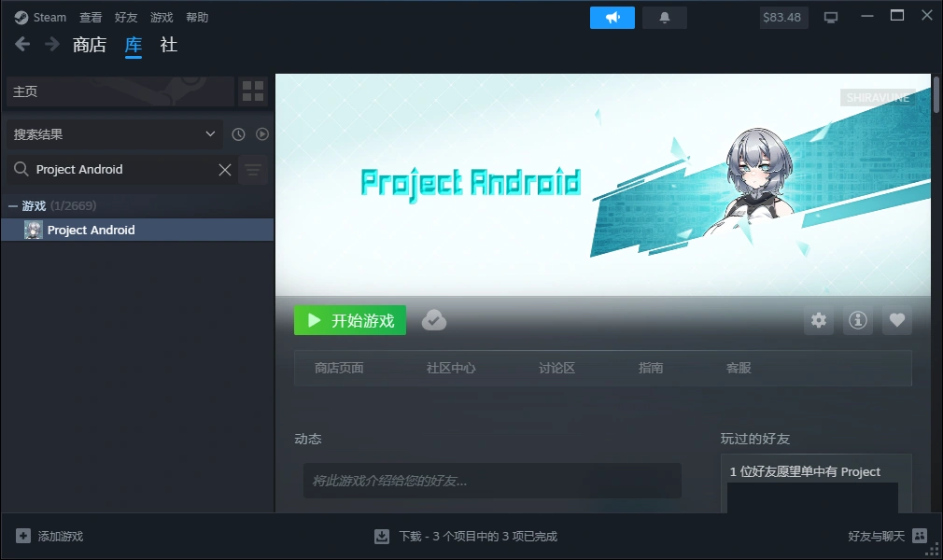Viewport: 943px width, 560px height.
Task: Click the search magnifier icon
Action: click(x=21, y=169)
